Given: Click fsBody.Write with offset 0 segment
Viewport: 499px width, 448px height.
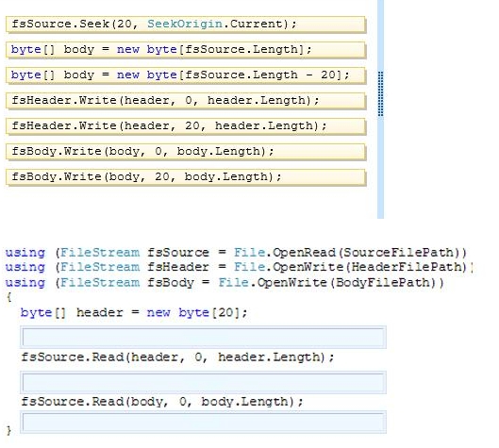Looking at the screenshot, I should point(186,152).
